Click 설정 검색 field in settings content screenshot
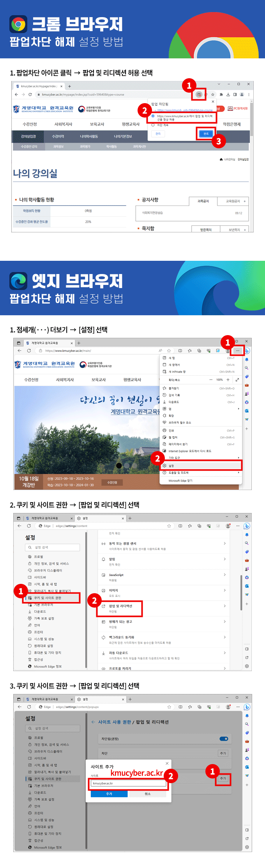 (x=53, y=547)
